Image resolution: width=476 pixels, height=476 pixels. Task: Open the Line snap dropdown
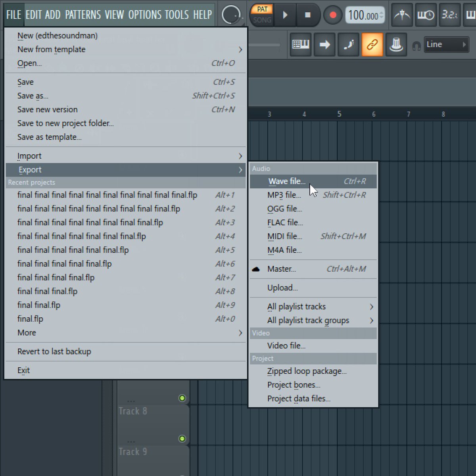[447, 44]
